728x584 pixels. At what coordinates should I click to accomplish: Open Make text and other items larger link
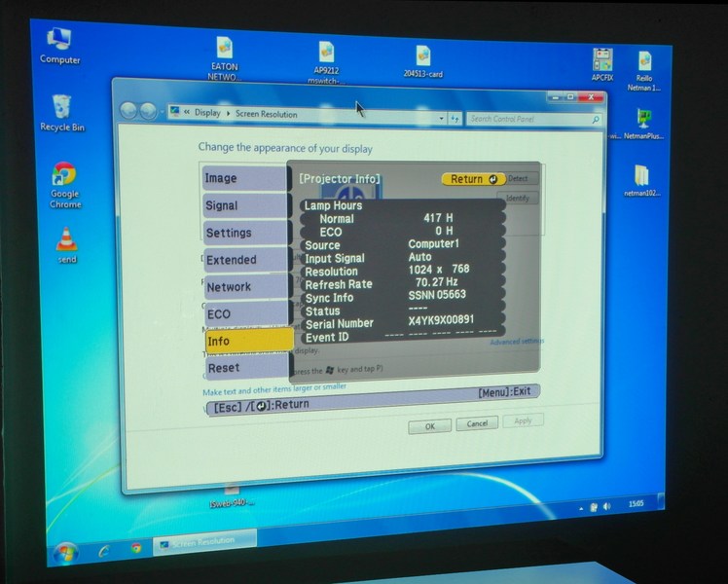tap(274, 389)
